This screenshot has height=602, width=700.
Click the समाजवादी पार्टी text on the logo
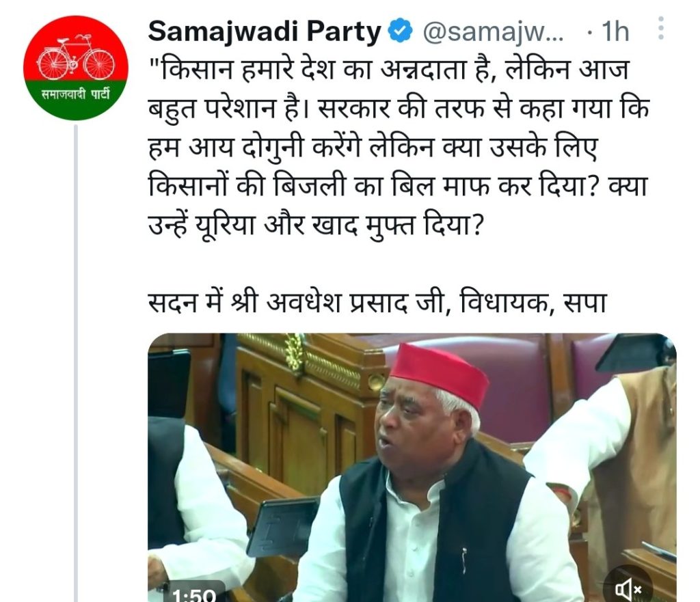76,95
